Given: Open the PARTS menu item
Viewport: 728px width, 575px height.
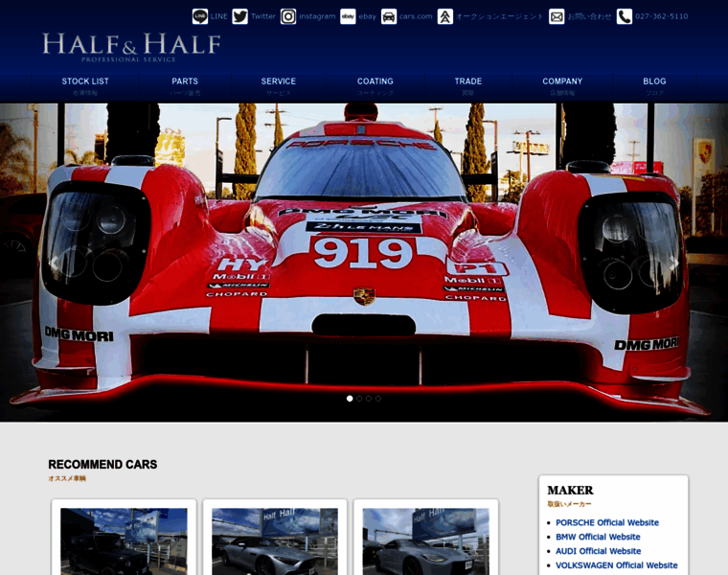Looking at the screenshot, I should click(x=185, y=85).
